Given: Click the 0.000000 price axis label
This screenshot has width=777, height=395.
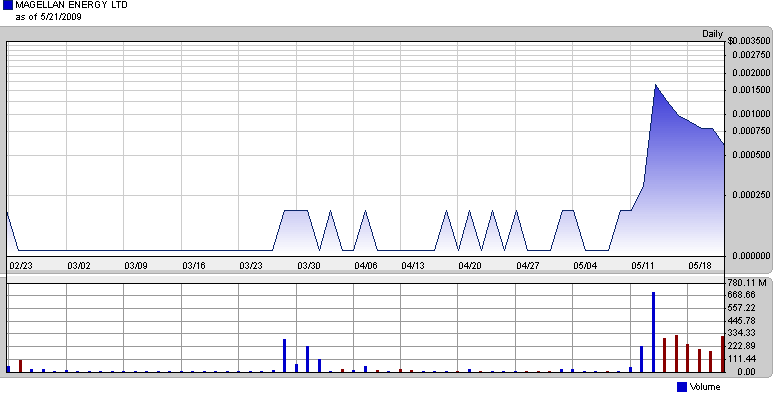Looking at the screenshot, I should click(x=752, y=256).
